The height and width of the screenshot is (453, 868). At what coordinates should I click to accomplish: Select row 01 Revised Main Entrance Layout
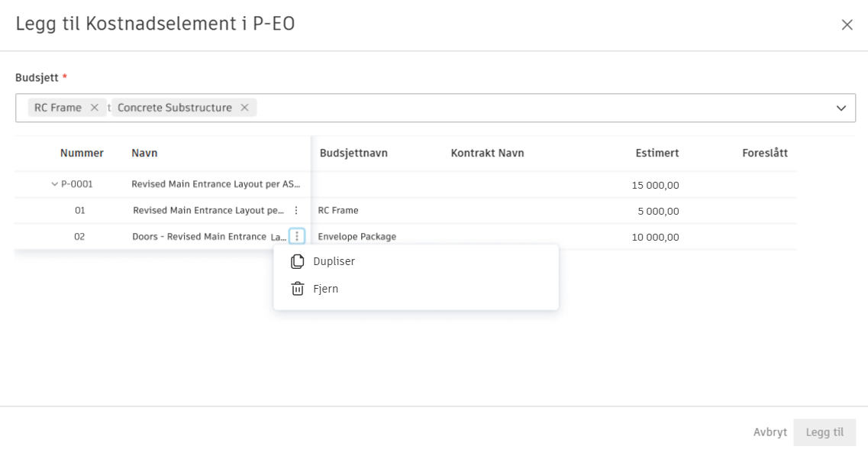point(208,211)
